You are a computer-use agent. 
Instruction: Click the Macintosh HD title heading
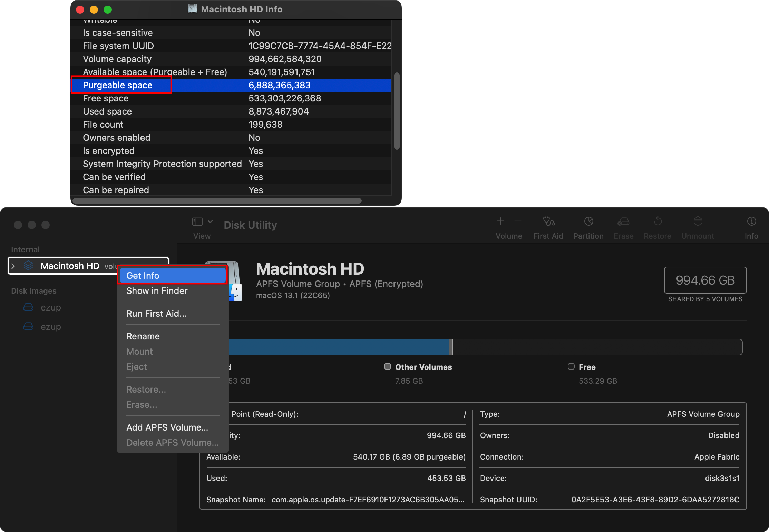pyautogui.click(x=310, y=269)
